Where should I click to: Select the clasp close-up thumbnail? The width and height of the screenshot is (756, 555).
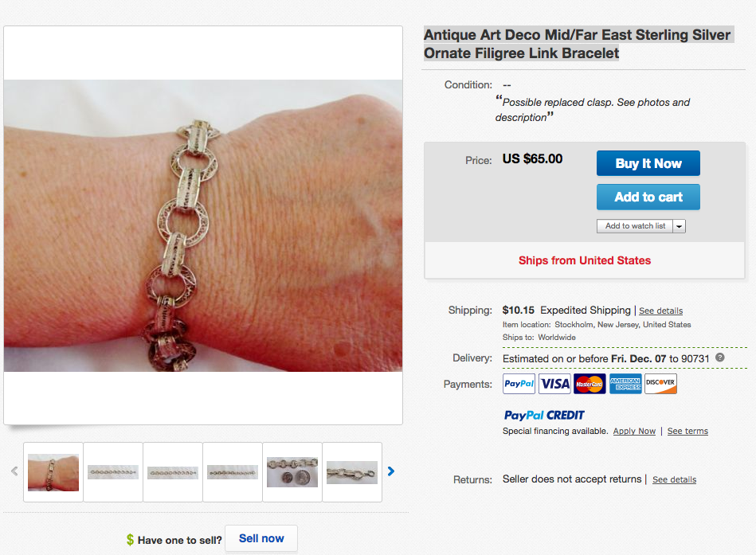tap(352, 472)
